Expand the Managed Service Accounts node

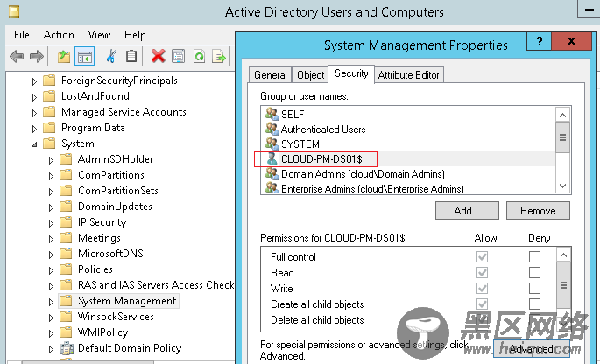(x=35, y=112)
